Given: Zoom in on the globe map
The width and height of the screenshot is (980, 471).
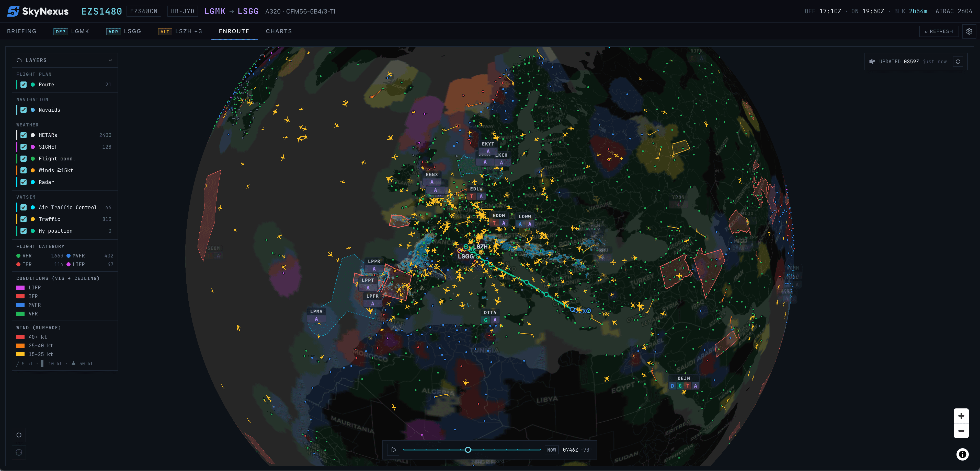Looking at the screenshot, I should (961, 416).
